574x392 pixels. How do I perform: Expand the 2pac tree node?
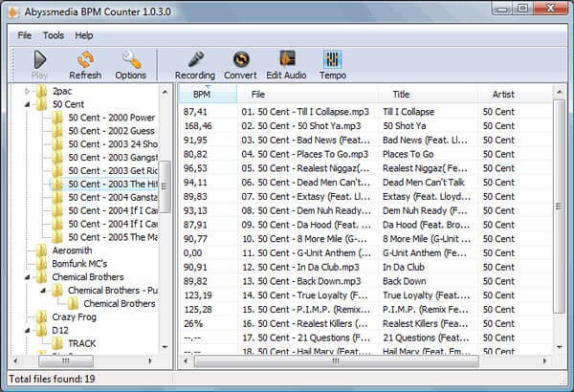(27, 91)
